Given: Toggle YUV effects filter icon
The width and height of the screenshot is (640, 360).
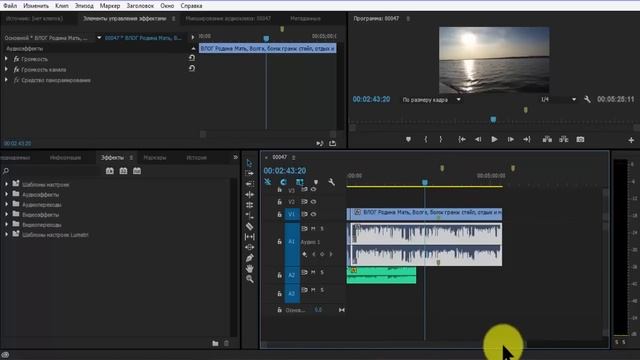Looking at the screenshot, I should tap(137, 171).
